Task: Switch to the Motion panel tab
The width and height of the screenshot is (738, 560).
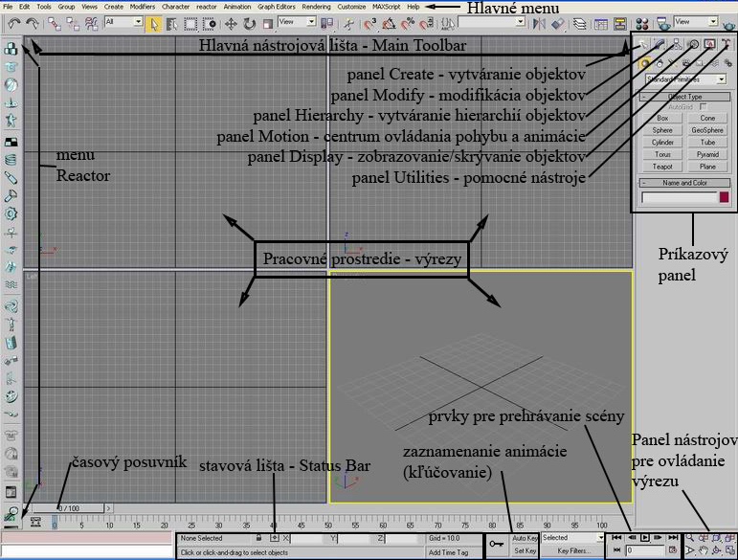Action: pyautogui.click(x=693, y=45)
